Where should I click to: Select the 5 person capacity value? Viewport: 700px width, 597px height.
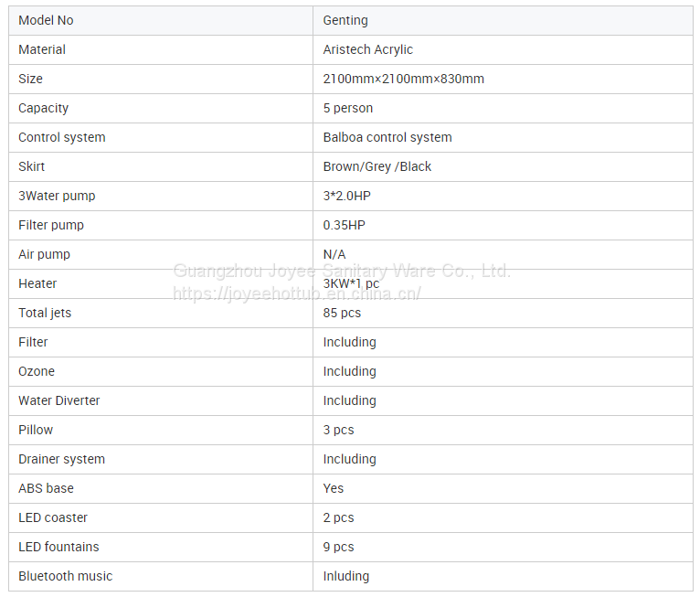(x=347, y=108)
